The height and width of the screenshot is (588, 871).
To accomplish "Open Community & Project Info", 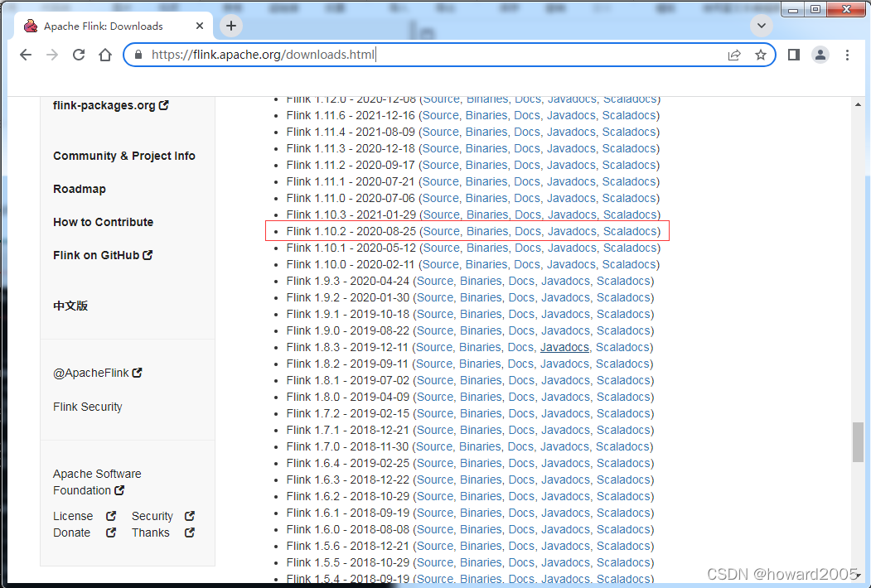I will pos(123,156).
